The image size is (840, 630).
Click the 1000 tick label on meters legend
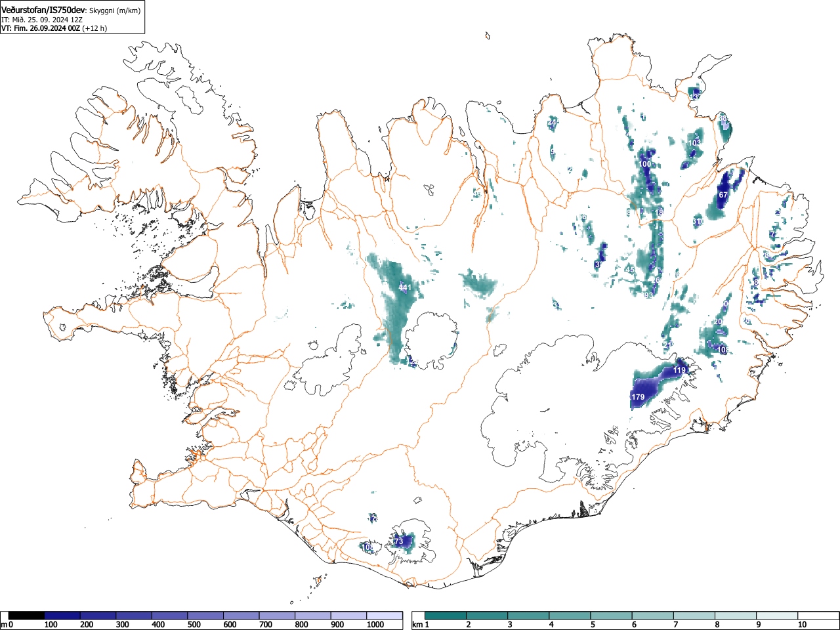tap(375, 625)
